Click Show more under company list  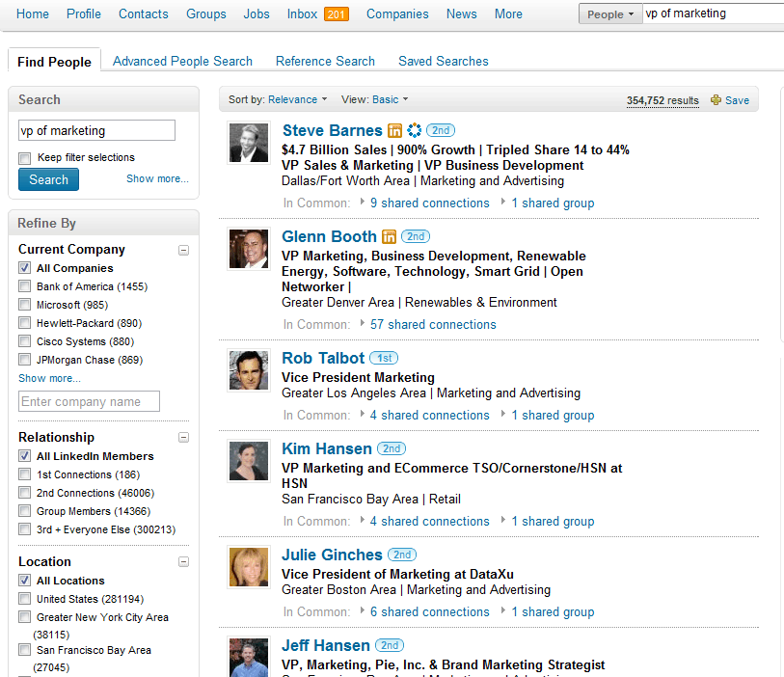[49, 378]
